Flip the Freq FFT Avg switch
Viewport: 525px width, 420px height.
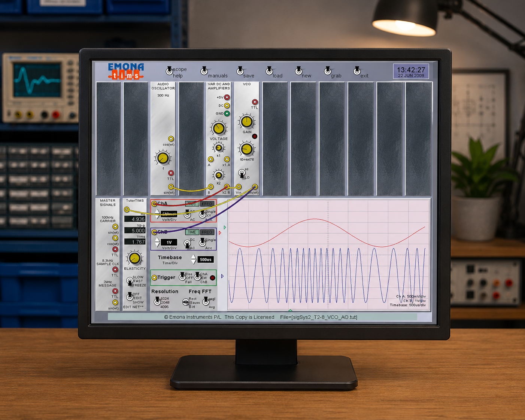point(206,301)
